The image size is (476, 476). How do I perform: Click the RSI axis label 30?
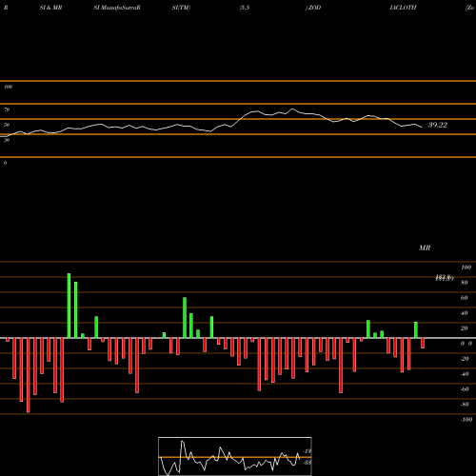tap(7, 140)
